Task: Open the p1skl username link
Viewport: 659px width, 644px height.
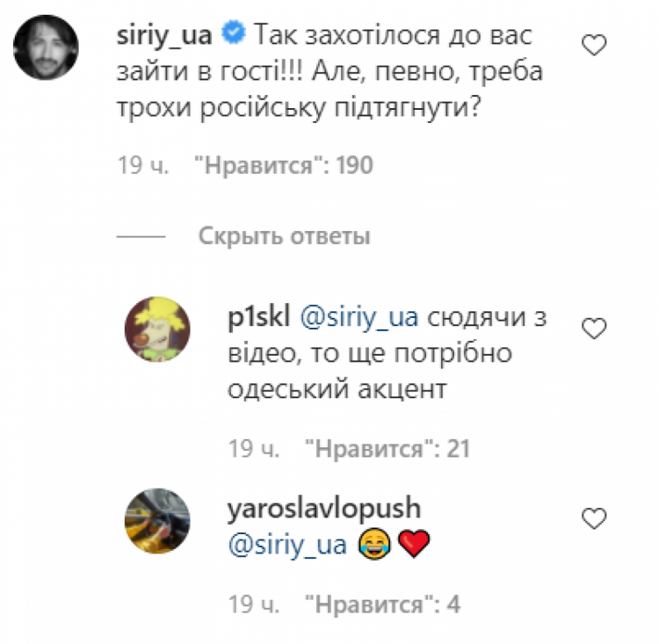Action: 259,318
